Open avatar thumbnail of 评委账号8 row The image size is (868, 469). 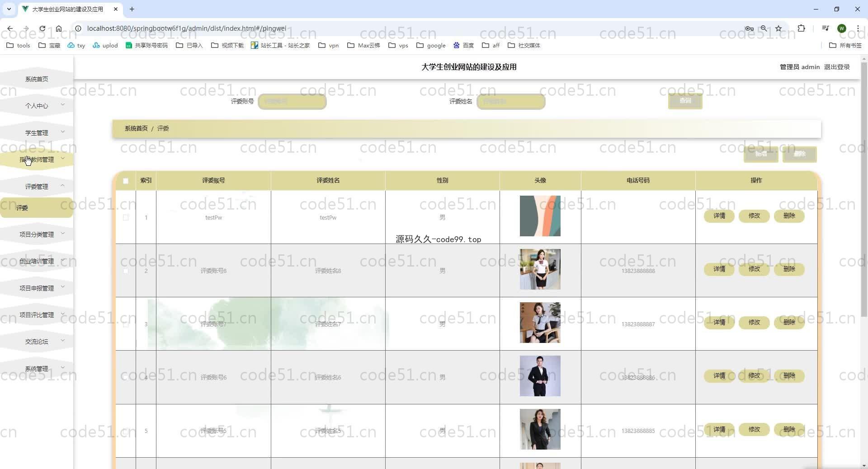click(540, 269)
